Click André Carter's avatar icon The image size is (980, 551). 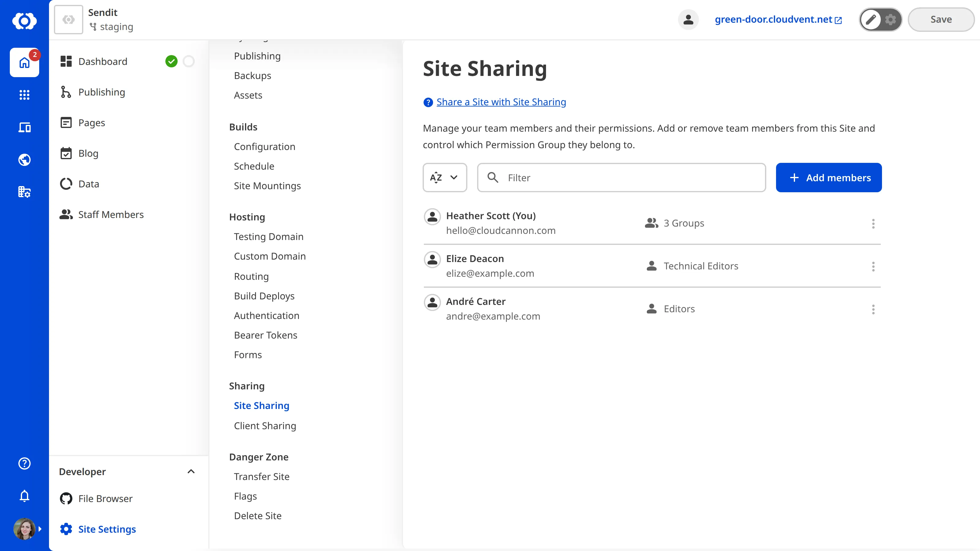pos(432,303)
